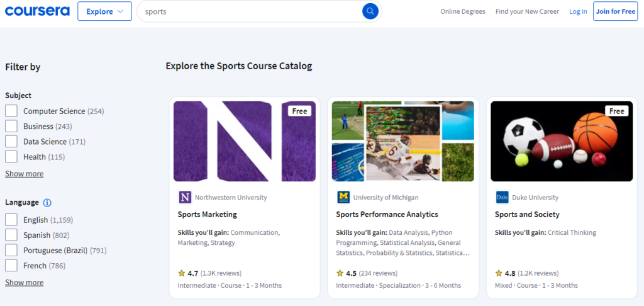Click the purple Northwestern course thumbnail
644x306 pixels.
pos(245,141)
